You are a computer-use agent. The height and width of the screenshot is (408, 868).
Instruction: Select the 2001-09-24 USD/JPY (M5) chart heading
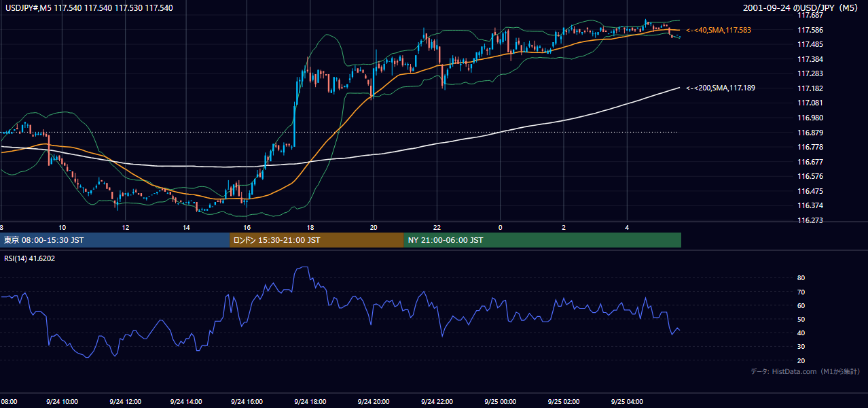click(800, 8)
